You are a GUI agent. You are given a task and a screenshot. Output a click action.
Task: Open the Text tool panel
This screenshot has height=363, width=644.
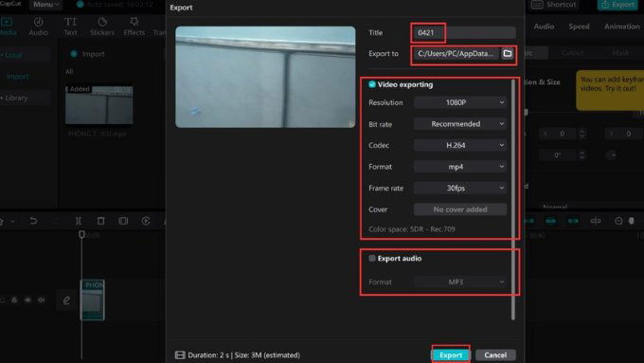[x=70, y=26]
